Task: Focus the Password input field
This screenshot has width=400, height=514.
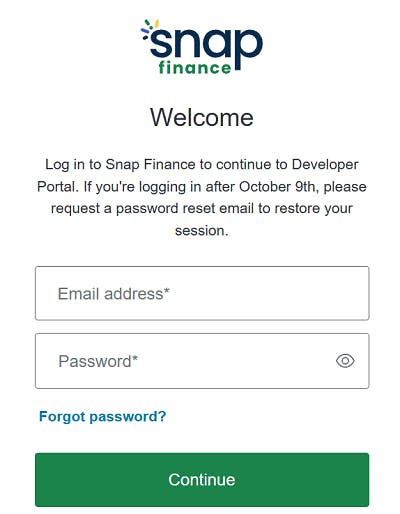Action: pos(202,361)
